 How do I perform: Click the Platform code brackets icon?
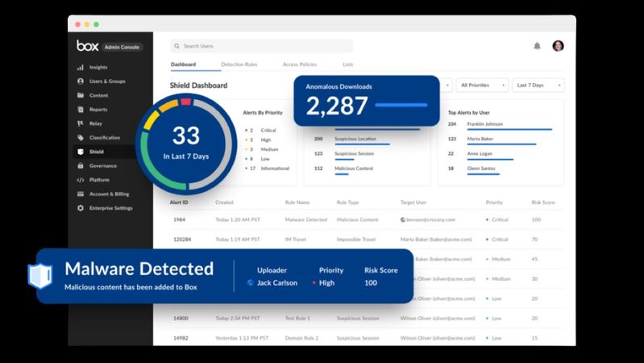click(81, 180)
